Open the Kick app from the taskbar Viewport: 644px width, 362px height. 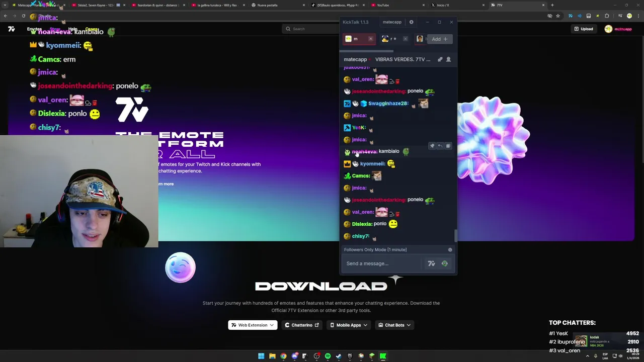pos(383,356)
